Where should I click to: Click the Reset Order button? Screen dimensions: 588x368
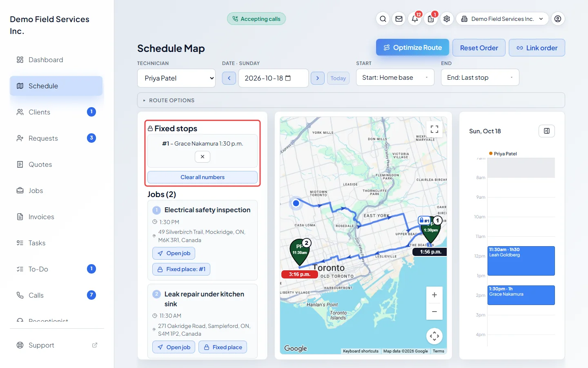(x=479, y=48)
